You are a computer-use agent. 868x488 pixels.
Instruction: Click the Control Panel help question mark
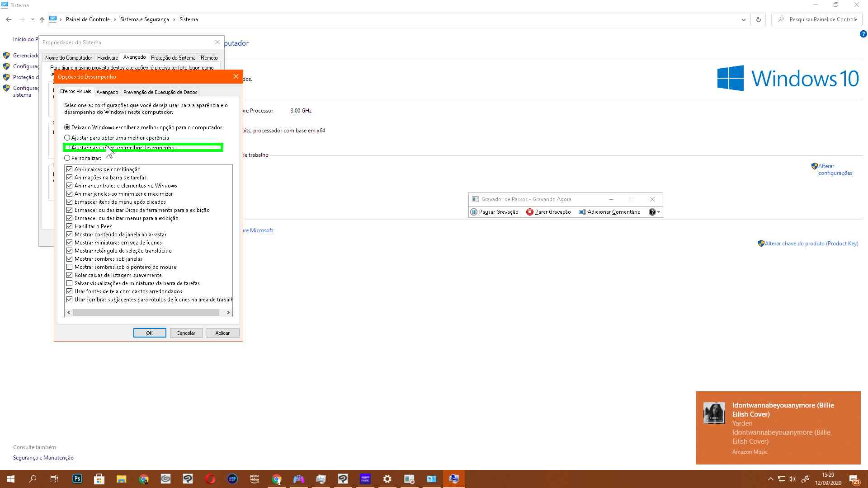pyautogui.click(x=863, y=34)
